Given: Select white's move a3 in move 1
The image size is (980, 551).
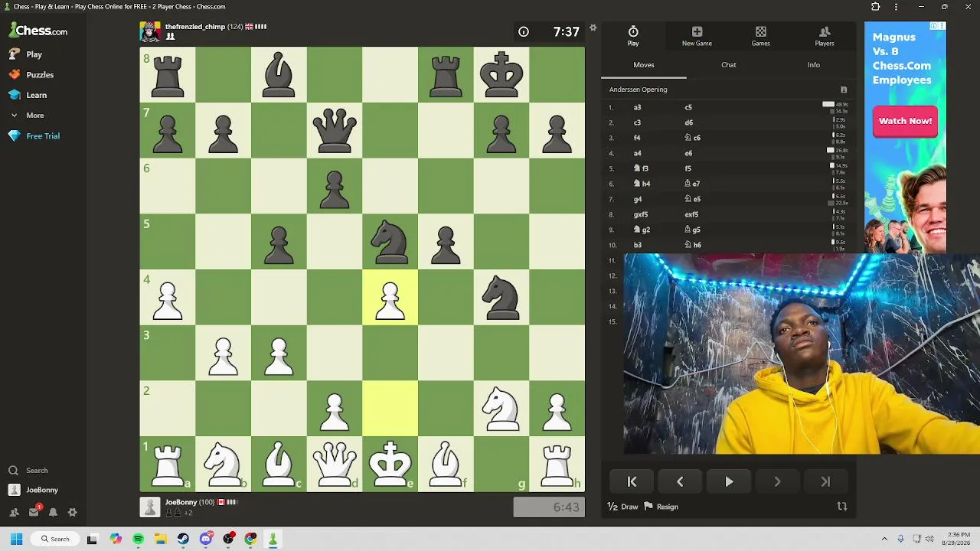Looking at the screenshot, I should click(637, 107).
